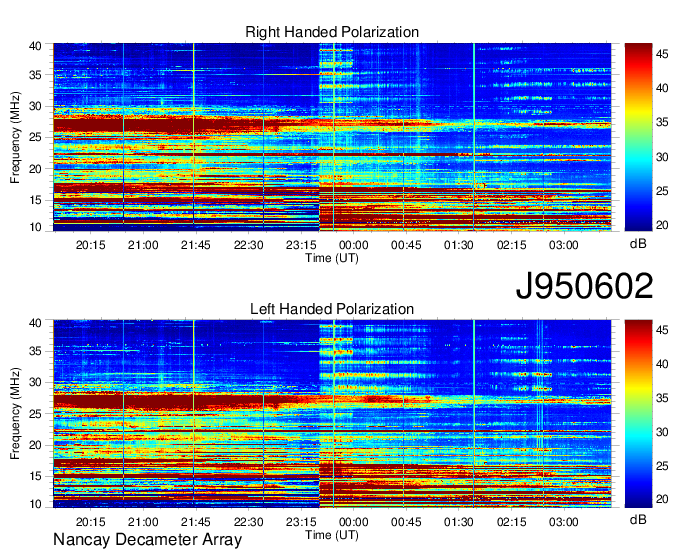Click the 03:00 time tick of Right Handed plot
Viewport: 680px width, 552px height.
564,245
